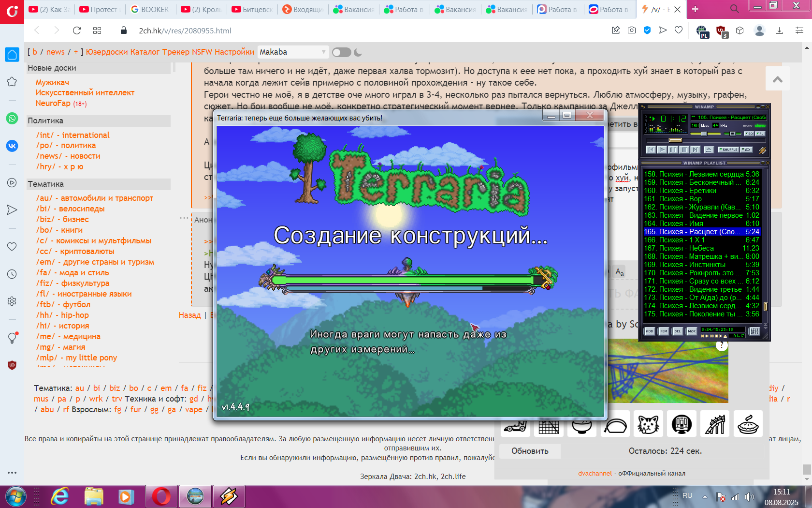Open Winamp main menu icon in title bar
This screenshot has height=508, width=812.
click(x=643, y=107)
